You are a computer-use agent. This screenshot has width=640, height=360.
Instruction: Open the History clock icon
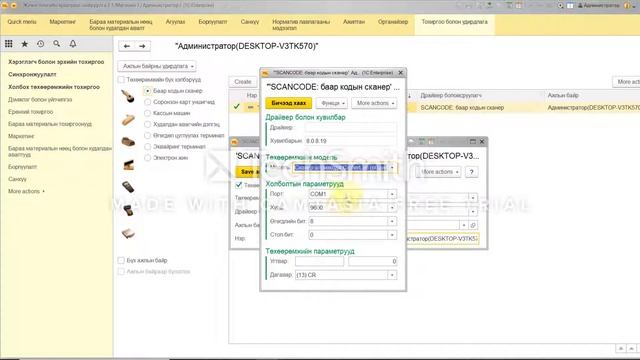point(40,44)
